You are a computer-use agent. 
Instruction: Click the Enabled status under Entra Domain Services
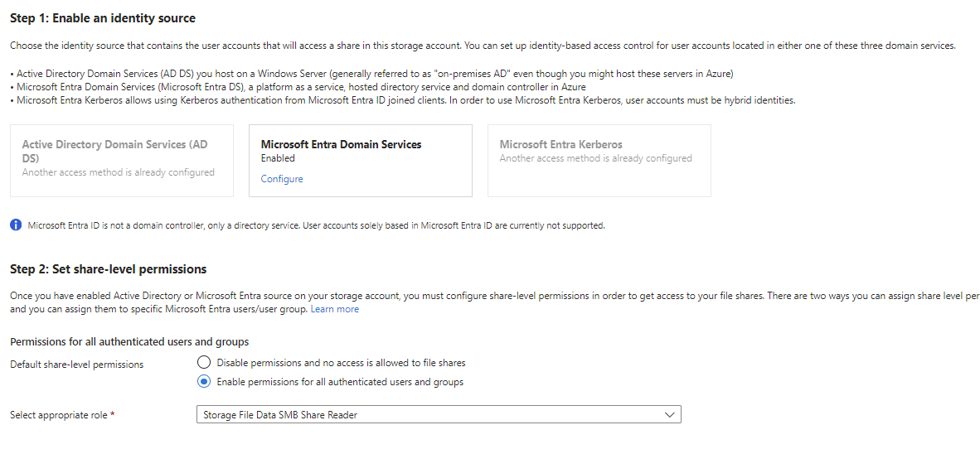pos(278,158)
